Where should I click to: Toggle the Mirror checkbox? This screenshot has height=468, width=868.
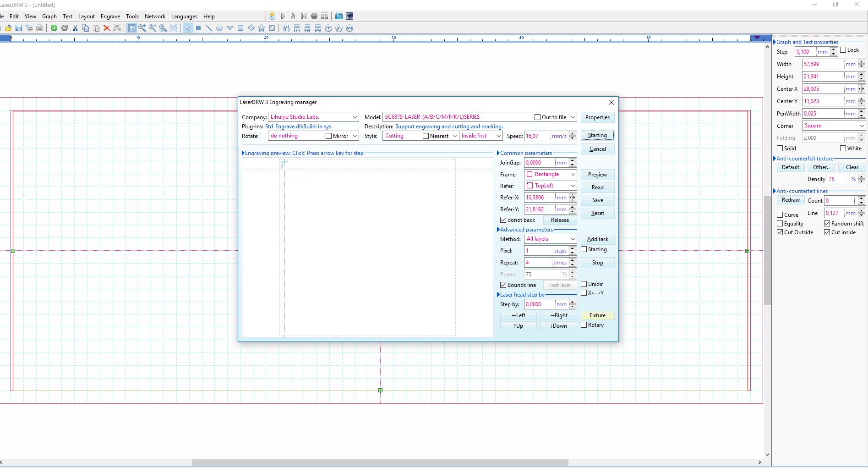click(x=328, y=136)
